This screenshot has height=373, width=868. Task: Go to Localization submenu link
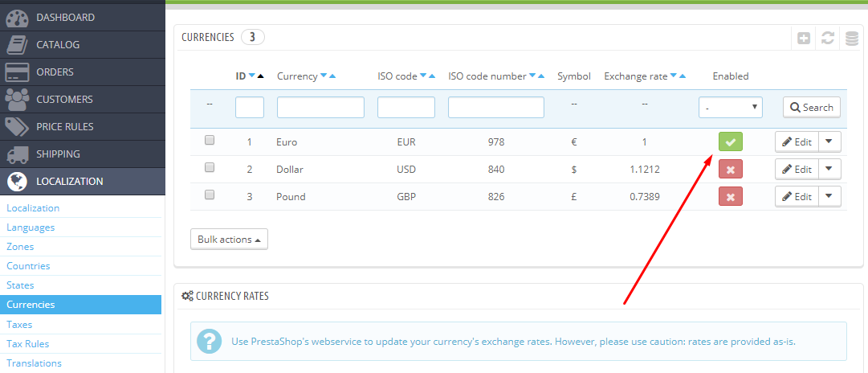click(x=33, y=208)
